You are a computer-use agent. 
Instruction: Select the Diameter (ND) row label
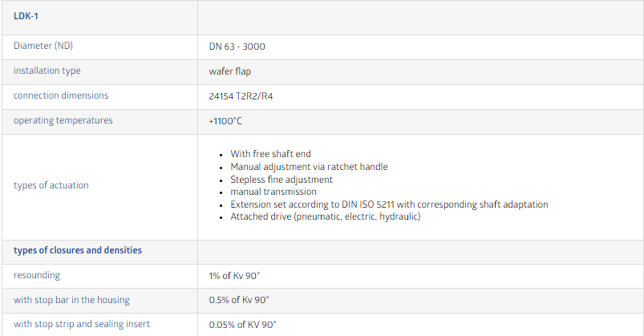click(43, 46)
